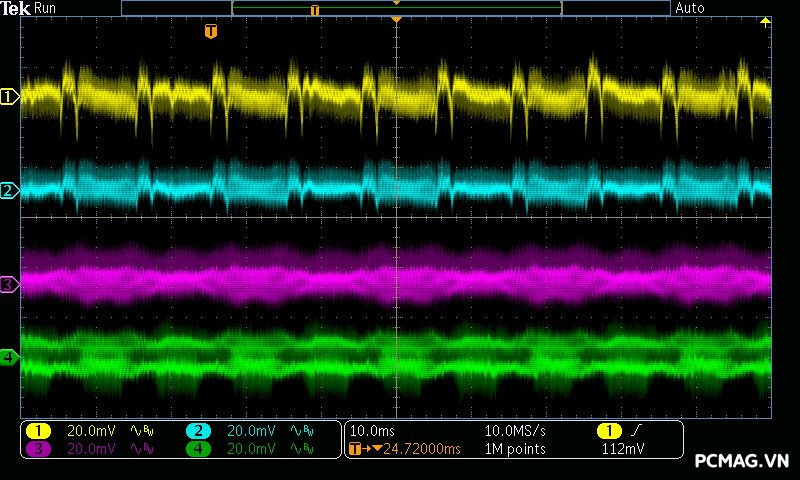Viewport: 800px width, 480px height.
Task: Click the Run acquisition status label
Action: tap(46, 8)
